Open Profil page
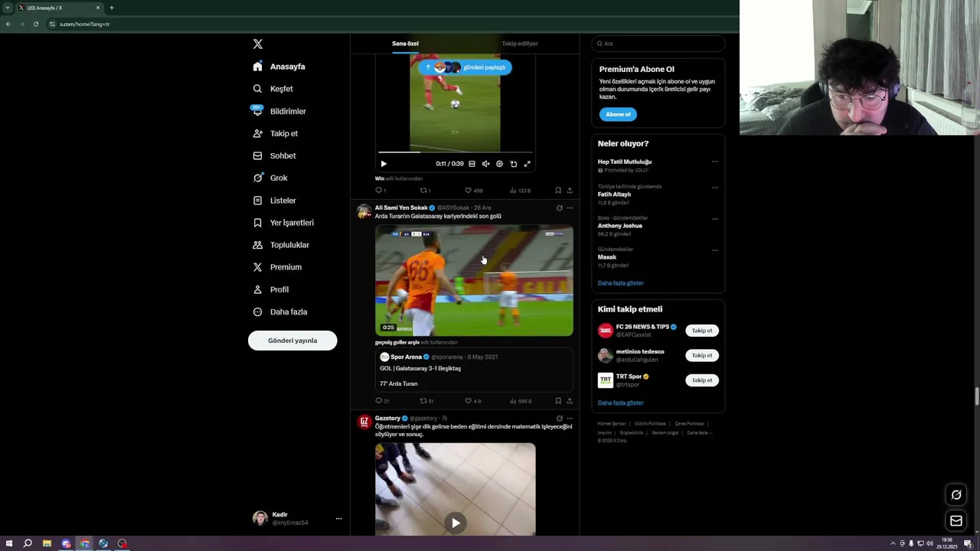 [271, 289]
